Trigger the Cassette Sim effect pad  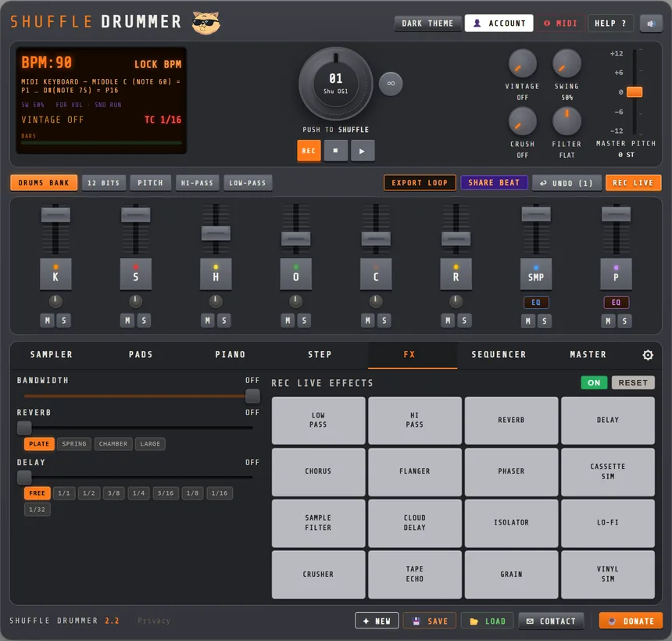click(x=608, y=471)
